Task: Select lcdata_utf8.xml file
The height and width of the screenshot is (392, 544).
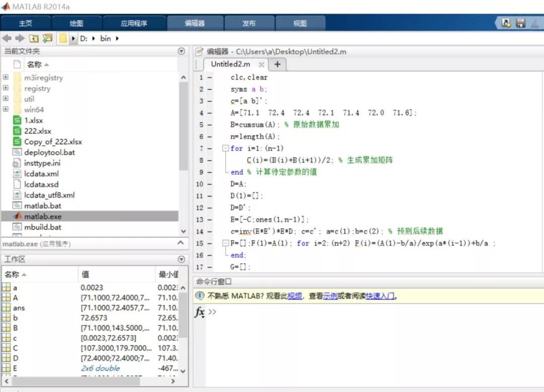Action: tap(49, 195)
